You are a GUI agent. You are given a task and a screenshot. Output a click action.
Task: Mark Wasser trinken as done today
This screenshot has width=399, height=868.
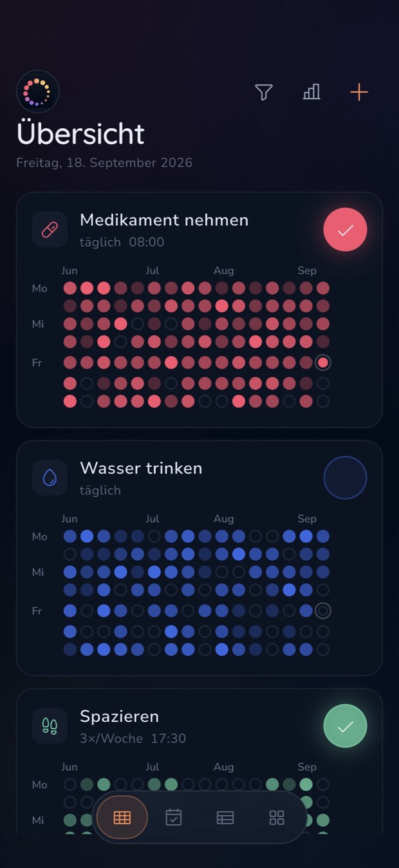click(346, 478)
